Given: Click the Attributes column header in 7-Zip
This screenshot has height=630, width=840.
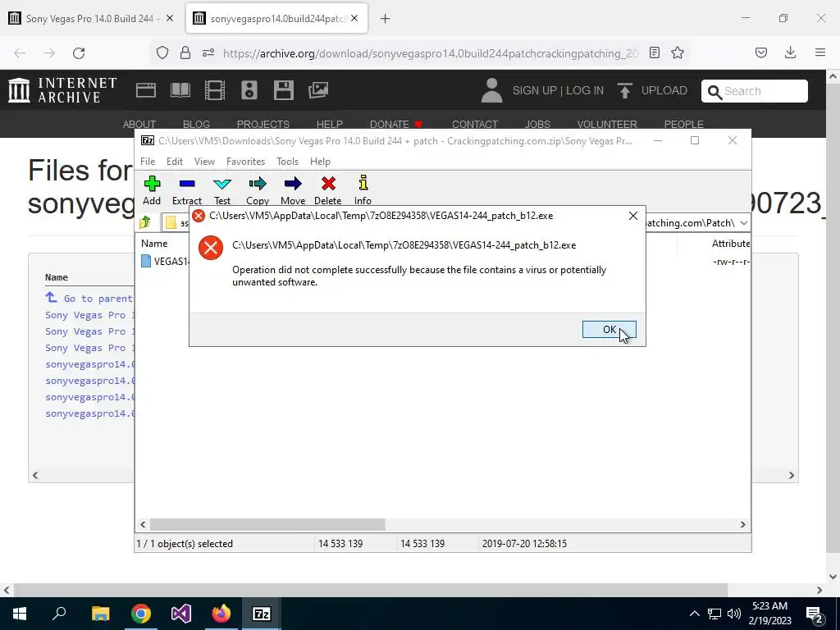Looking at the screenshot, I should pos(730,243).
